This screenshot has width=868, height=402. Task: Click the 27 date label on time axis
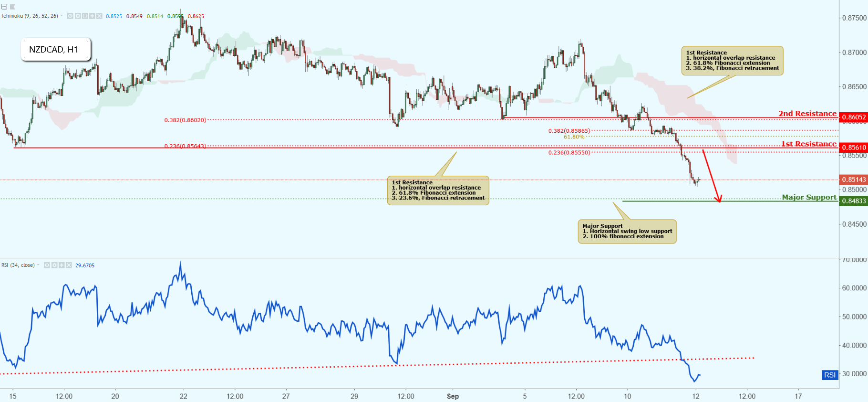[286, 396]
